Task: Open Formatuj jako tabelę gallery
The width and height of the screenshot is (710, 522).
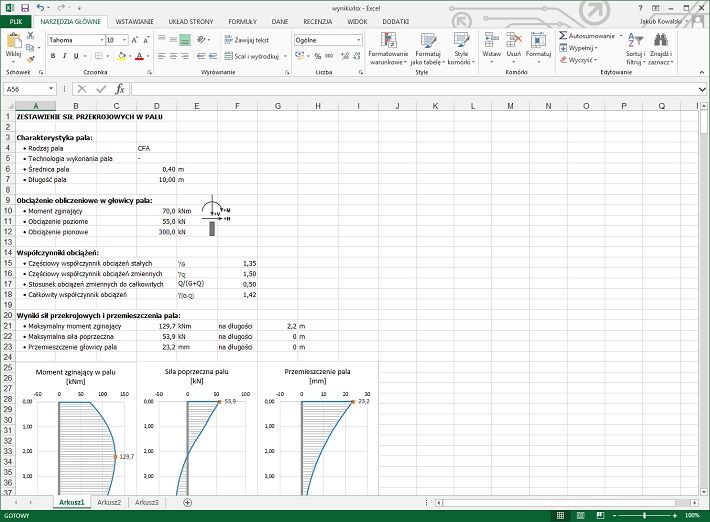Action: pos(428,48)
